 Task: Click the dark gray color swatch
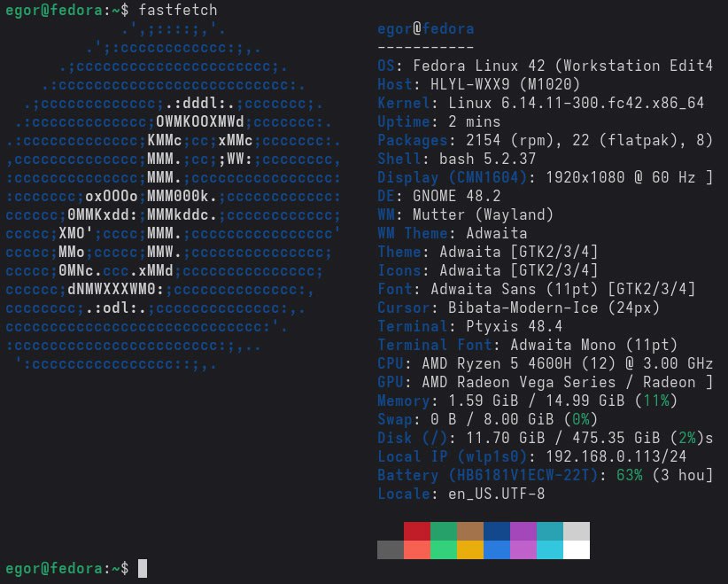point(391,549)
